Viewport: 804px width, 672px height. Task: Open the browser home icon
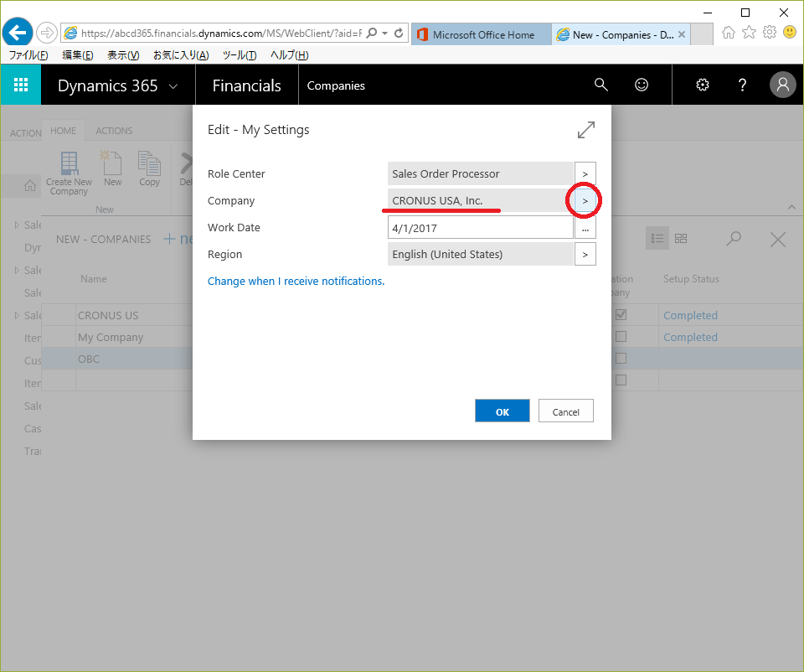coord(728,33)
